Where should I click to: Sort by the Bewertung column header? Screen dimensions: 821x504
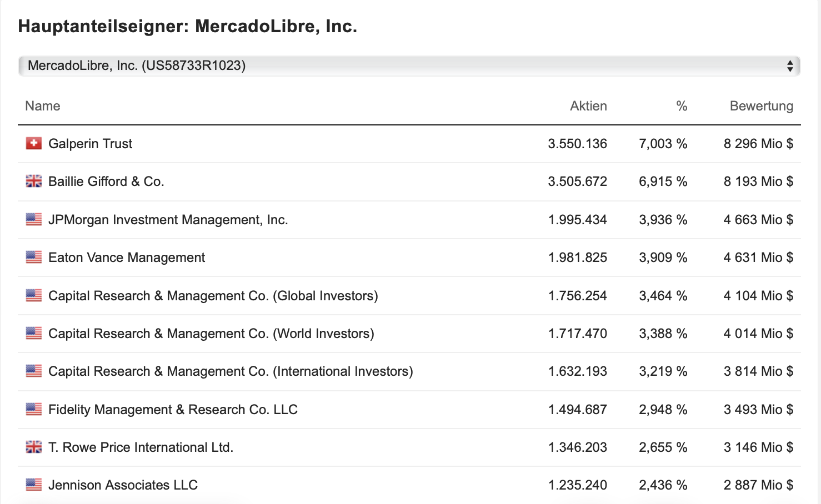coord(761,106)
